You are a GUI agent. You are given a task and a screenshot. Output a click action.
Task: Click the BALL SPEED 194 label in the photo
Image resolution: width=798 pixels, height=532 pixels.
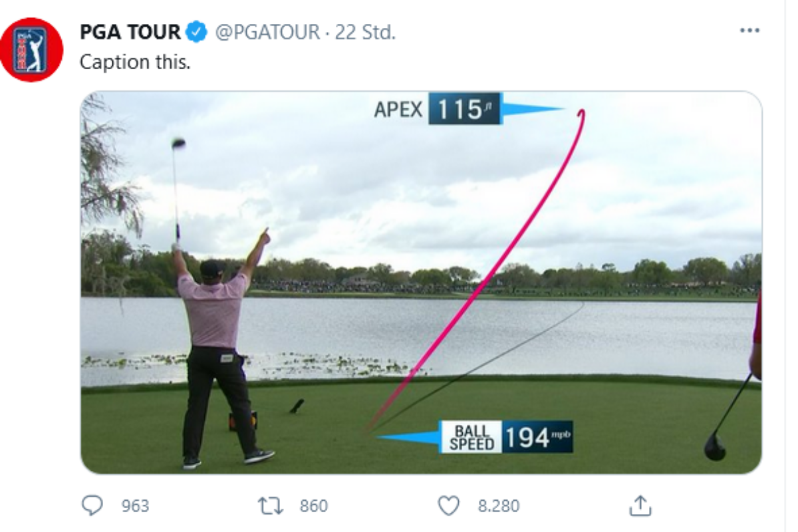(505, 438)
